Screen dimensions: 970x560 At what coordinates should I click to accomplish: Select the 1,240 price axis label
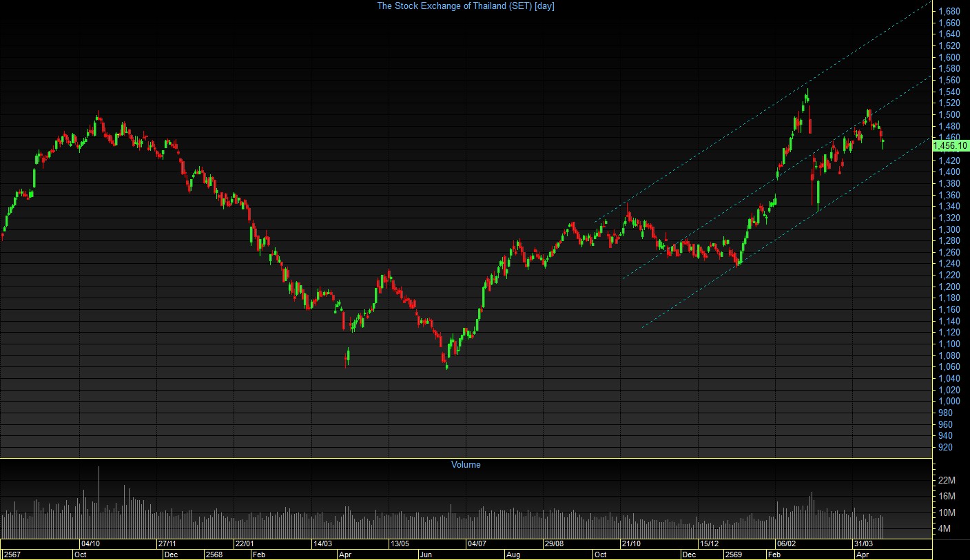[949, 264]
